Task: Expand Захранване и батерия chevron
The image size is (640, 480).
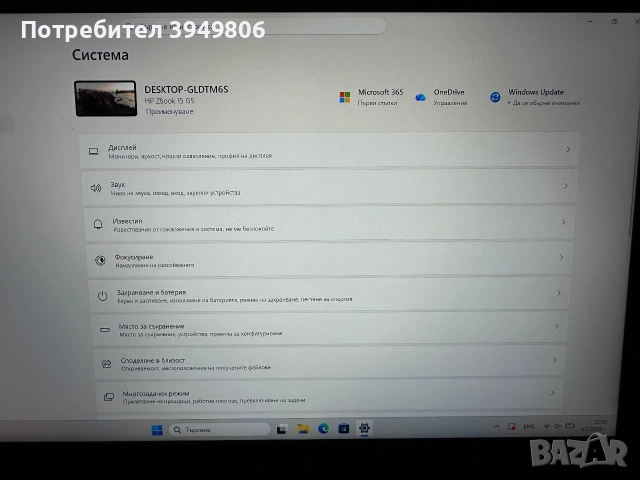Action: [558, 293]
